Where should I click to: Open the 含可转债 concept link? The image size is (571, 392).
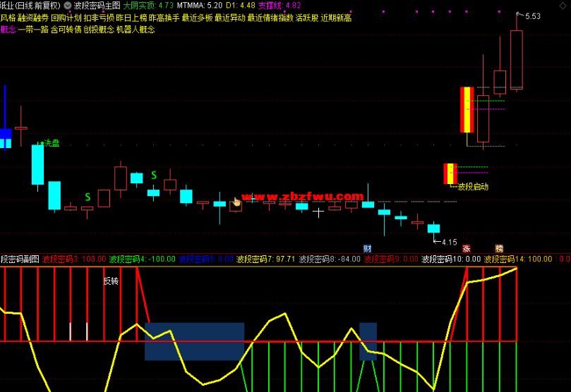pyautogui.click(x=66, y=30)
